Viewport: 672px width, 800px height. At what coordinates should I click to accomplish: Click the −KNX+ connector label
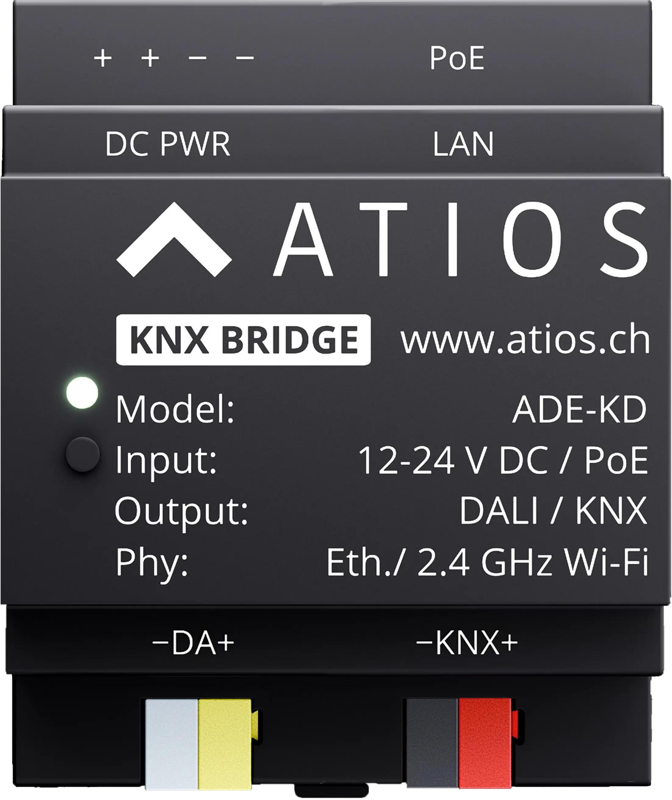[x=467, y=643]
